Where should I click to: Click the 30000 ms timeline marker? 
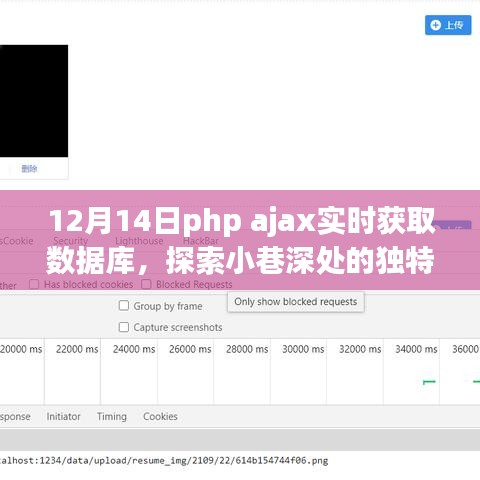[303, 349]
